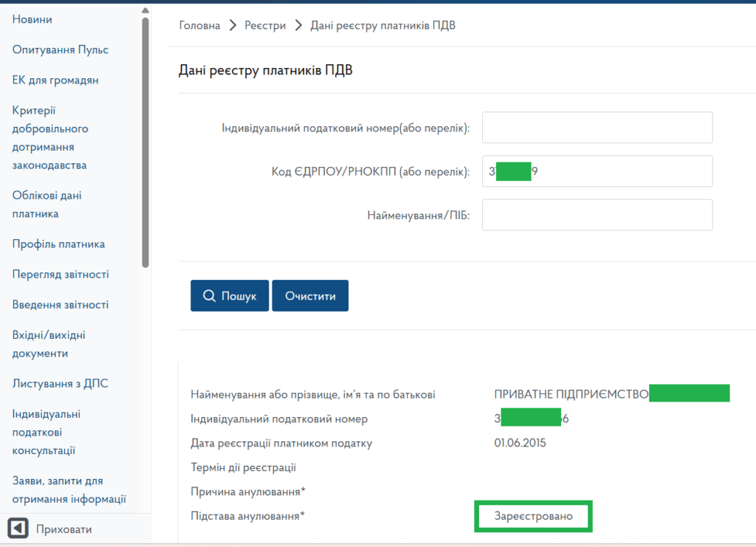Click the sidebar vertical scrollbar
The image size is (756, 547).
(x=145, y=140)
